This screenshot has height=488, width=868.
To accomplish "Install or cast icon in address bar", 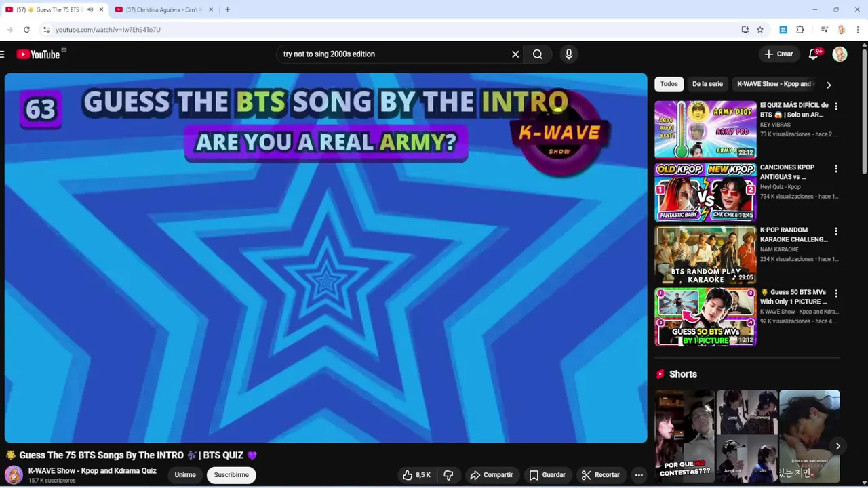I will pos(745,30).
